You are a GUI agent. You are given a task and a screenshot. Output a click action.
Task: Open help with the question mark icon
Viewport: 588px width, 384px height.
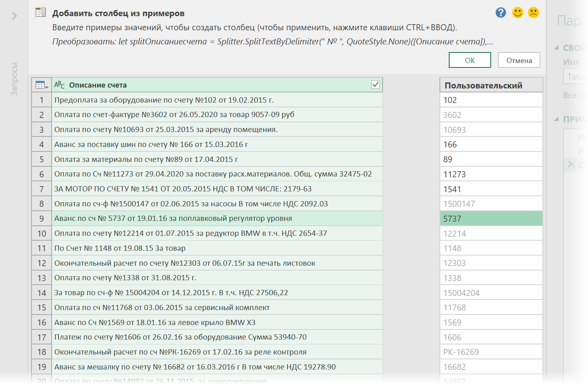coord(500,13)
